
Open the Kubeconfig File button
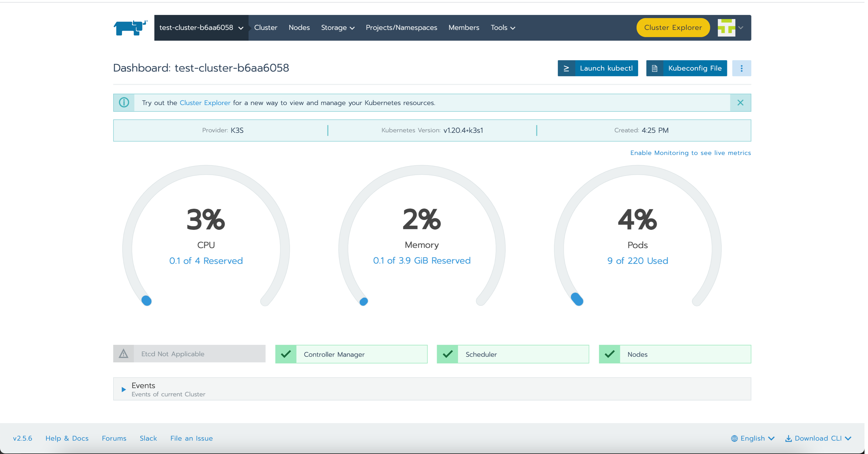[x=686, y=68]
